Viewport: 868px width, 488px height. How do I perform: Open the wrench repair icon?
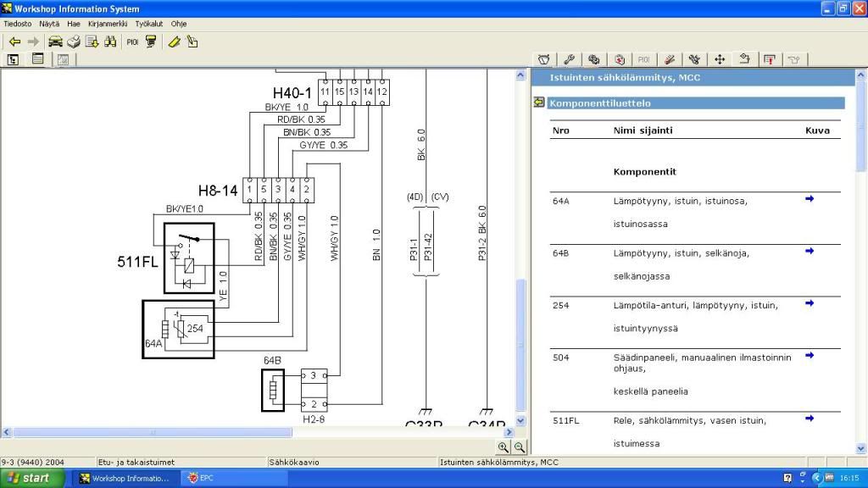pos(569,59)
